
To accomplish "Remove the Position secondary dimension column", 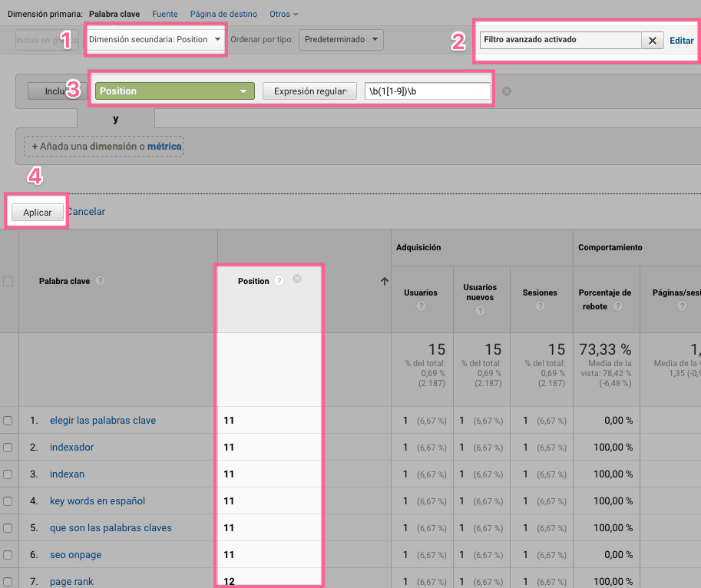I will 297,279.
